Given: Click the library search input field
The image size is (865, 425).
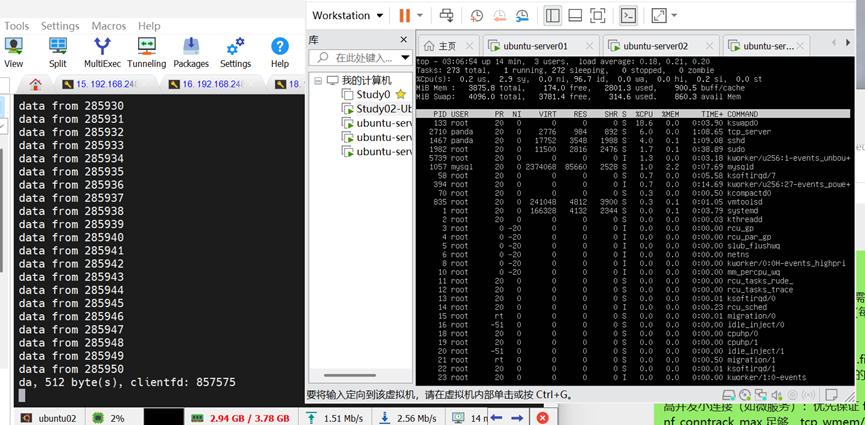Looking at the screenshot, I should pyautogui.click(x=365, y=58).
